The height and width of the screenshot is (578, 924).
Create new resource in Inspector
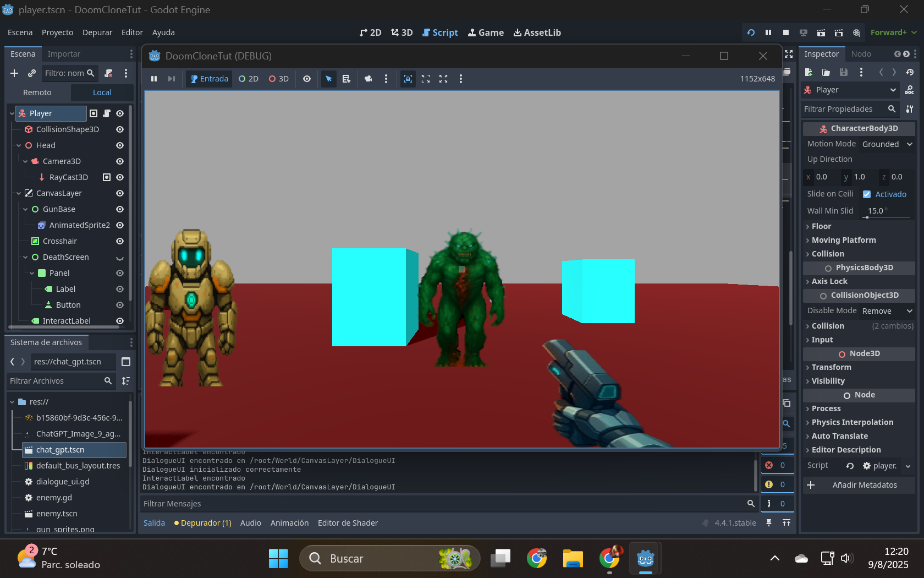(x=809, y=72)
